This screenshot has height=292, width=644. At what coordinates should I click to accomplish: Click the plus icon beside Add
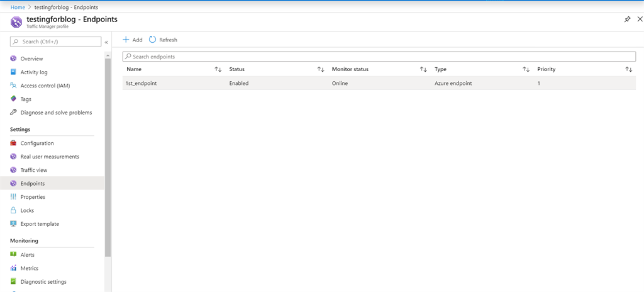click(126, 40)
